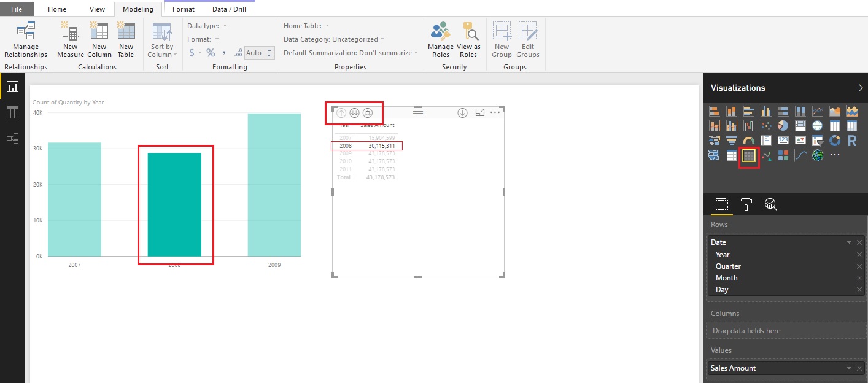Select Waterfall chart visualization
Viewport: 868px width, 383px height.
[x=748, y=126]
